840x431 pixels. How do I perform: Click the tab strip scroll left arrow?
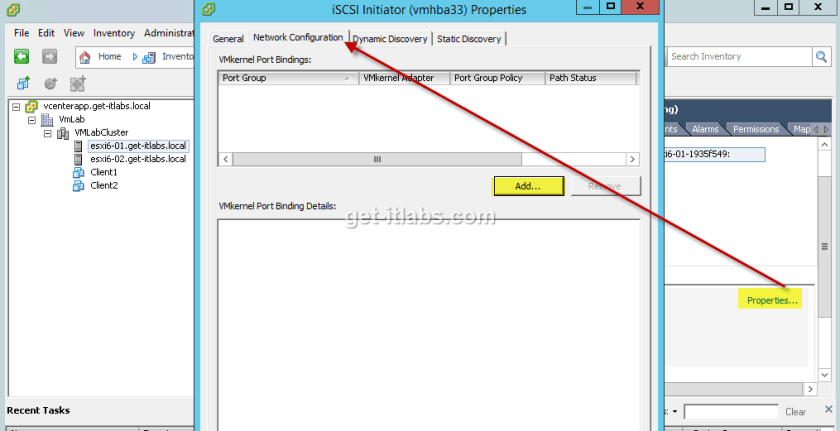816,130
